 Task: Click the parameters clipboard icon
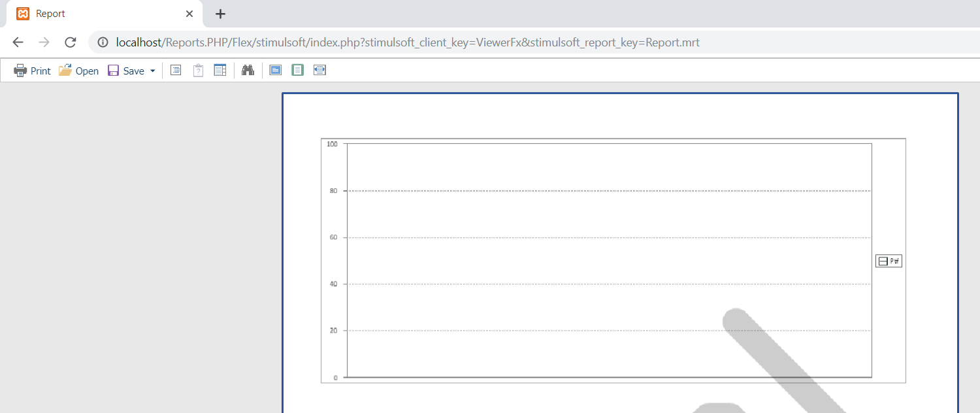coord(198,70)
